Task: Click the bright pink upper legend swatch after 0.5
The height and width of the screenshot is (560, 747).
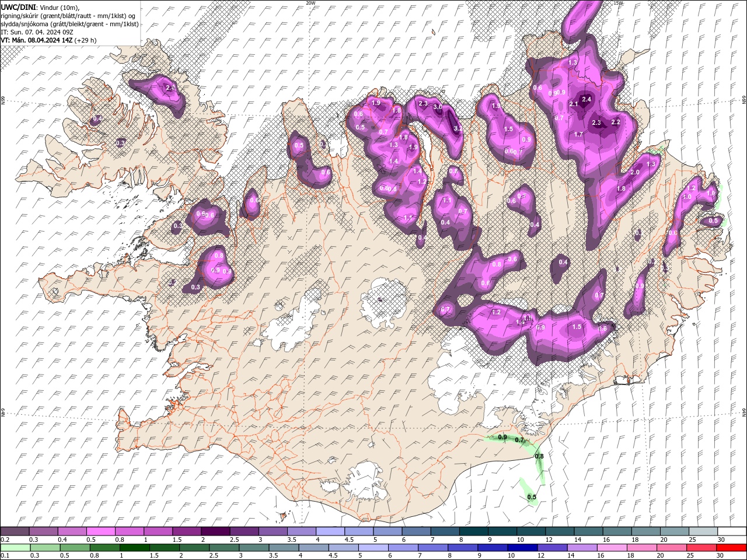Action: [x=100, y=531]
